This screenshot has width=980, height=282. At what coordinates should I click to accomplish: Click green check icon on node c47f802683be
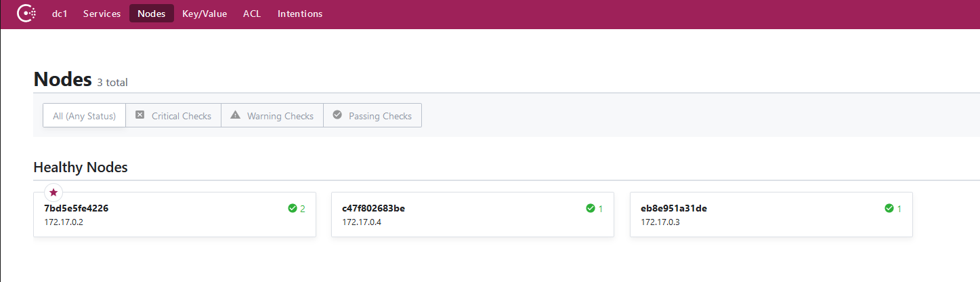[591, 209]
